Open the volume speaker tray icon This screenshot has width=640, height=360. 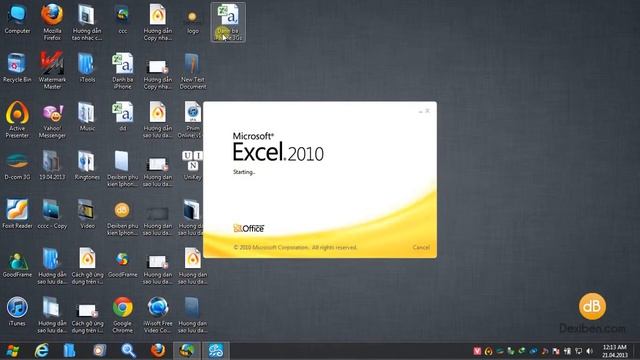589,351
